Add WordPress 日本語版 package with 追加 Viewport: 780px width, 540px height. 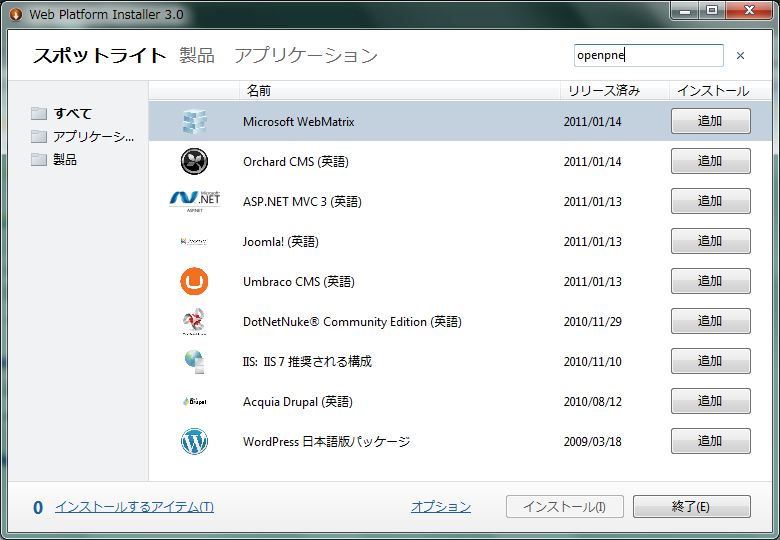coord(710,441)
